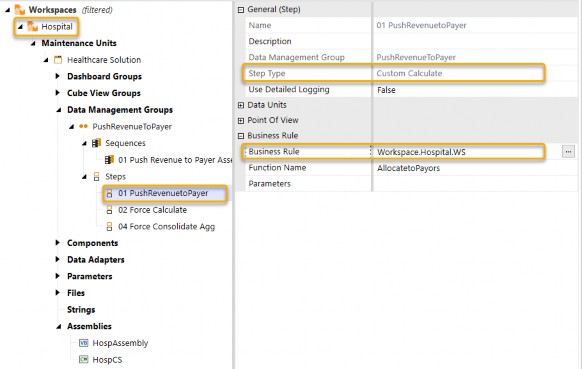This screenshot has height=369, width=582.
Task: Click the Function Name property label
Action: click(x=277, y=168)
